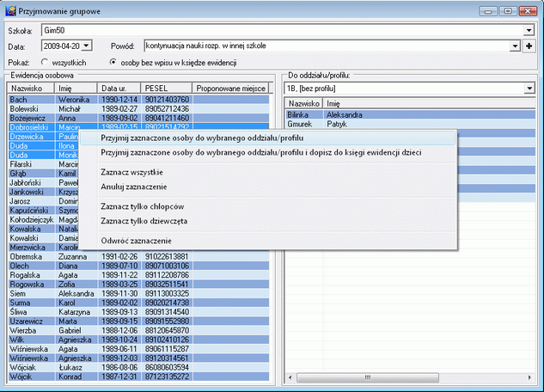Select the row 'Uzarewicz'
This screenshot has height=392, width=544.
[x=138, y=322]
